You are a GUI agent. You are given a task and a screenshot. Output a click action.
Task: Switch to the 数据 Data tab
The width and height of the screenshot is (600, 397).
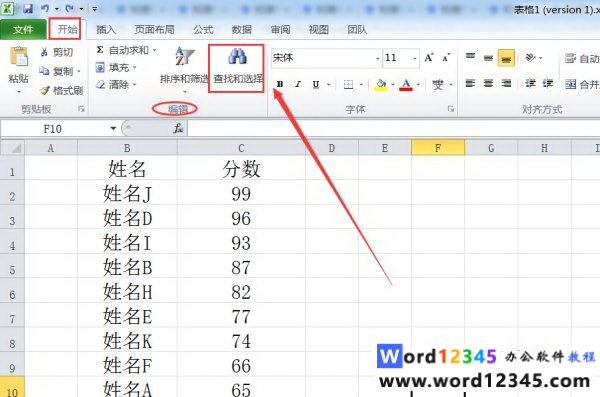241,29
